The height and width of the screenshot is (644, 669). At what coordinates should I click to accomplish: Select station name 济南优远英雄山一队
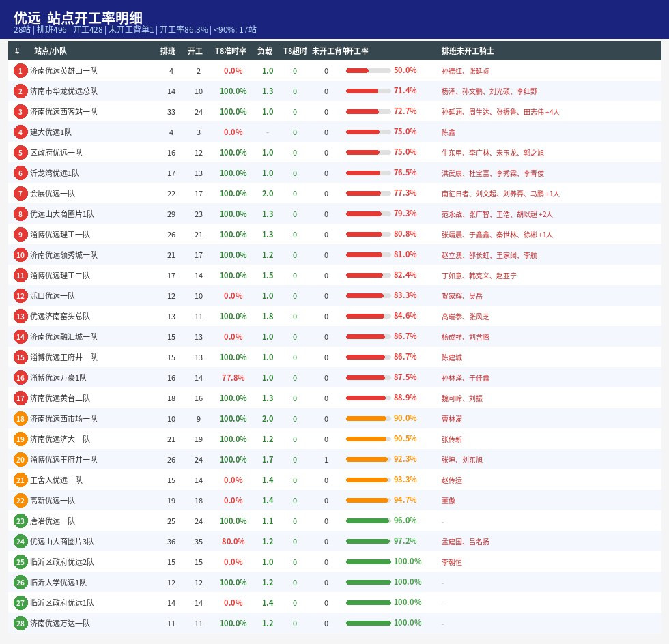tap(63, 71)
